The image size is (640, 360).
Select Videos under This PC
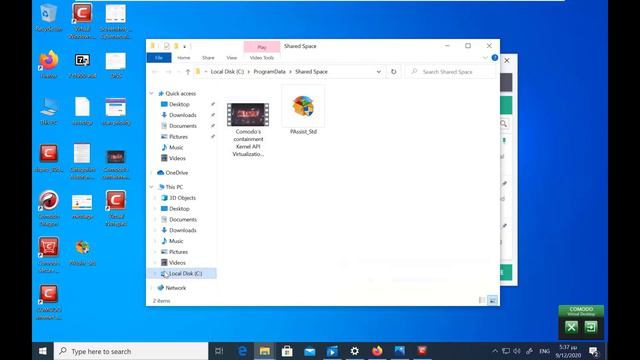click(177, 263)
